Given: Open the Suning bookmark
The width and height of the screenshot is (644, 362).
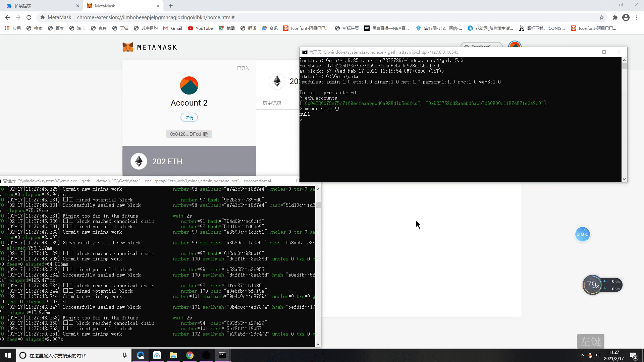Looking at the screenshot, I should click(x=146, y=28).
